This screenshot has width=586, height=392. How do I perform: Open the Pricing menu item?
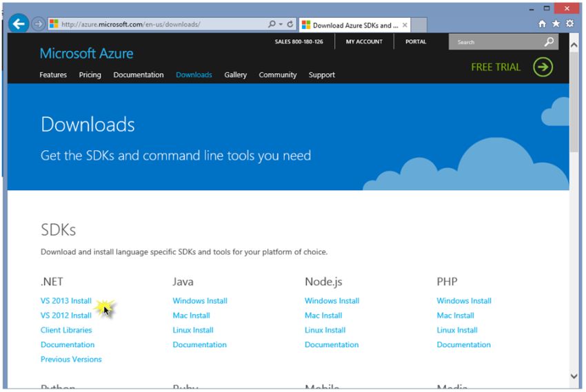90,74
